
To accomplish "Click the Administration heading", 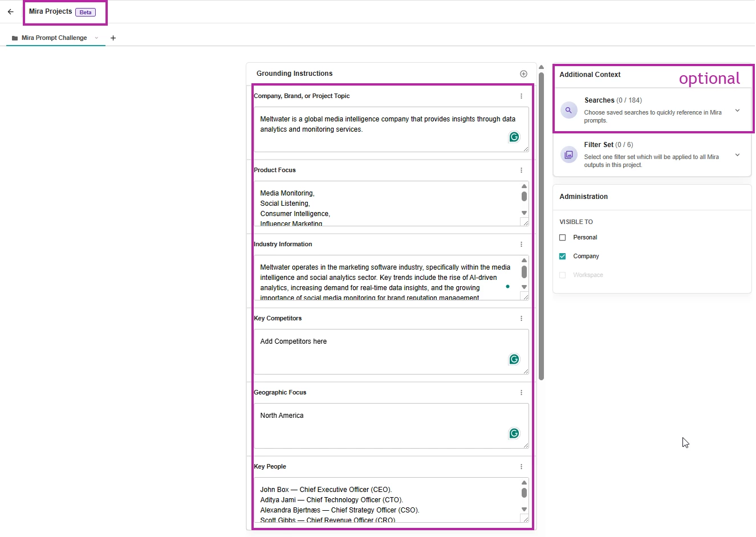I will click(583, 197).
